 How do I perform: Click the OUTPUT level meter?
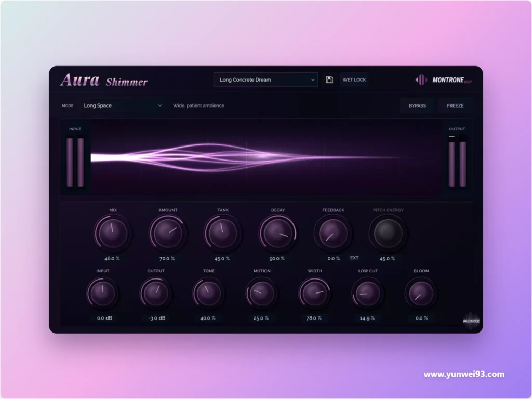(x=457, y=162)
